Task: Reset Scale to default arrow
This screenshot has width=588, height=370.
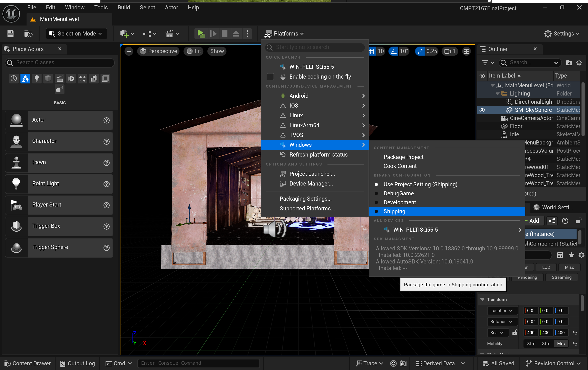Action: pyautogui.click(x=575, y=333)
